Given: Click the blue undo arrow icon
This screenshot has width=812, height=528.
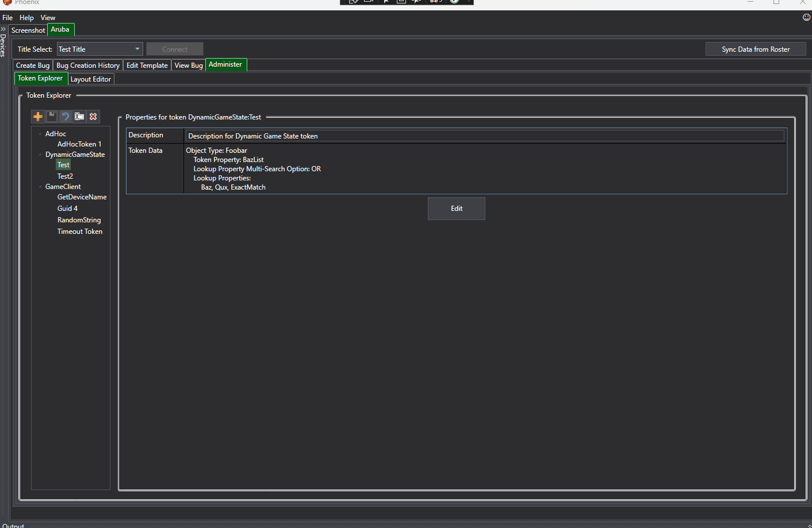Looking at the screenshot, I should coord(66,117).
